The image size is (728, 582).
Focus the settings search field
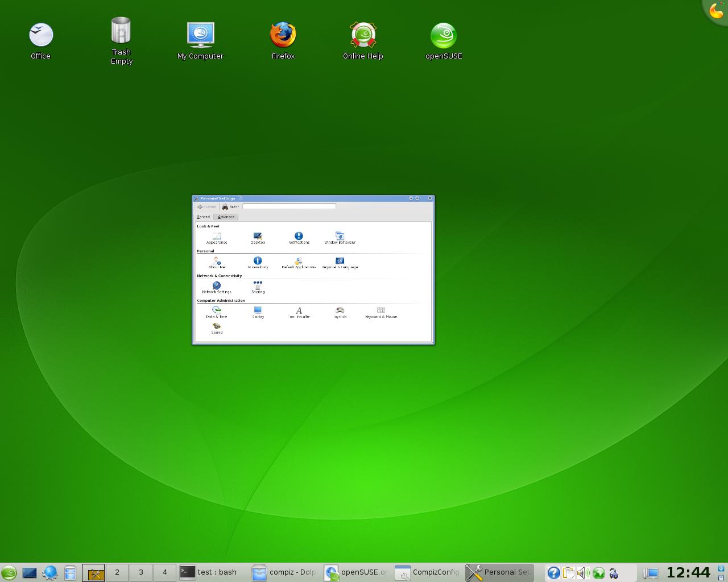(289, 206)
